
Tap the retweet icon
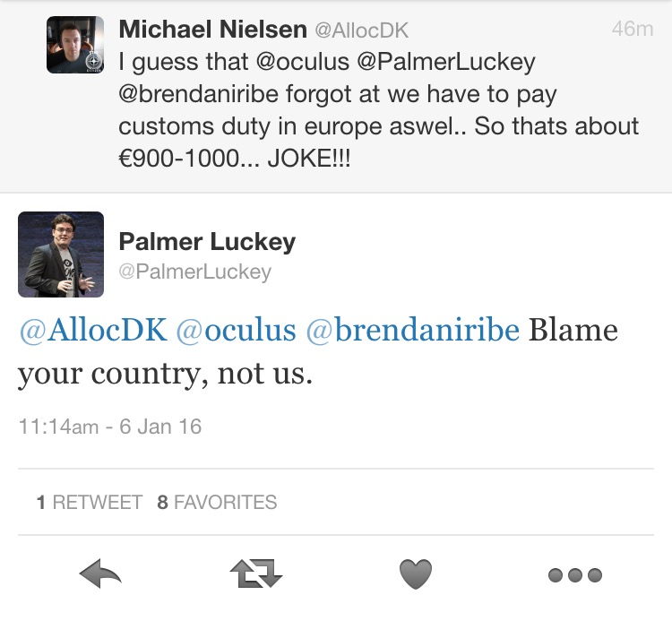coord(256,574)
